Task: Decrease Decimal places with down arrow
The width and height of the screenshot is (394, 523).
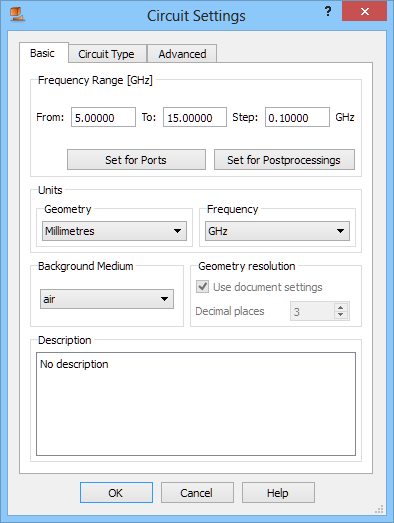Action: (341, 315)
